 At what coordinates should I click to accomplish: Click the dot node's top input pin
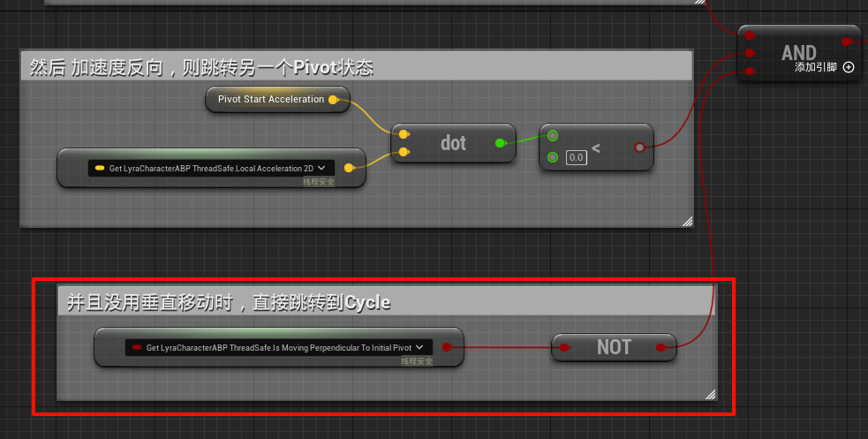404,134
